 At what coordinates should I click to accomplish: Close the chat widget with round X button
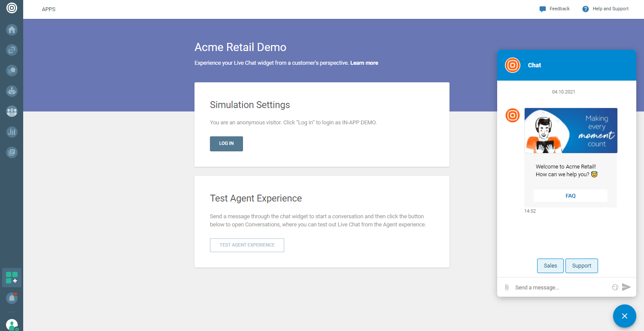(x=624, y=316)
